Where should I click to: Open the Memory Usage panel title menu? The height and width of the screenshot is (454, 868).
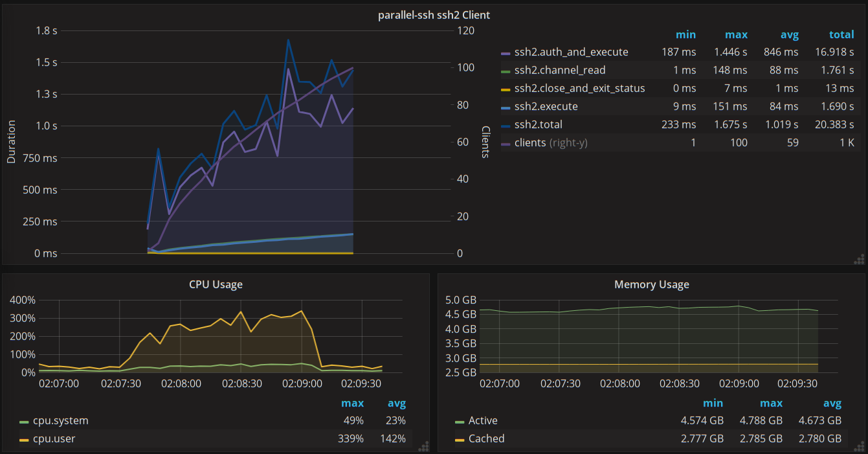(651, 284)
